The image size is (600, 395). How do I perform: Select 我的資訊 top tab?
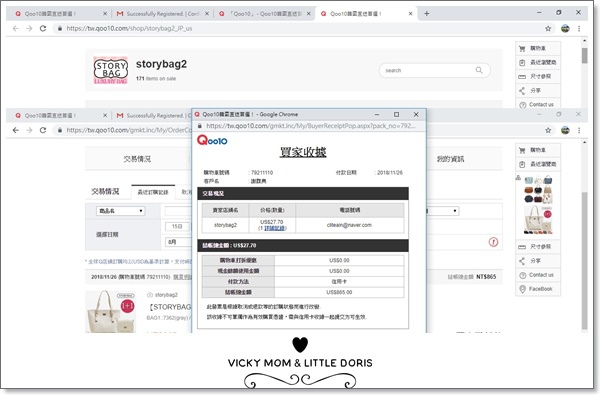tap(450, 159)
